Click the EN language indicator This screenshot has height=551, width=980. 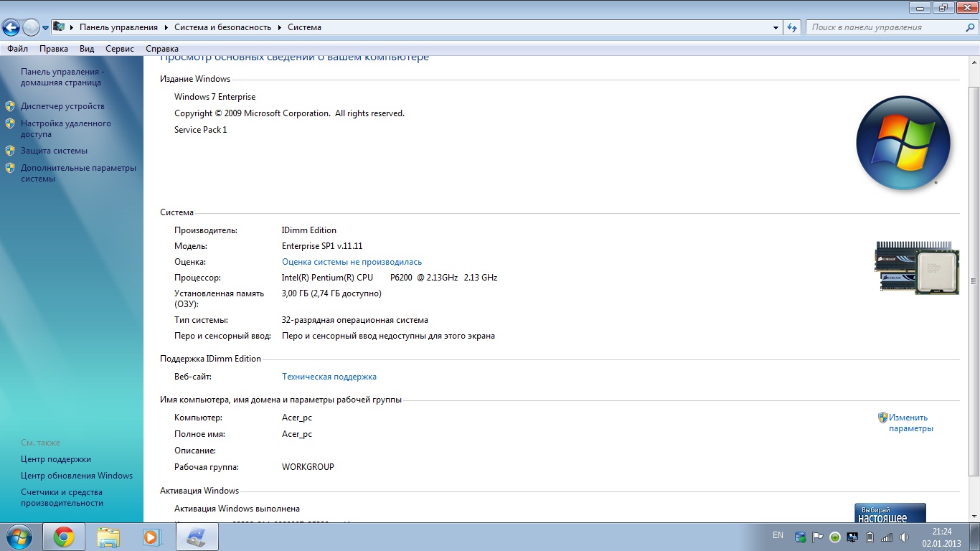[x=778, y=536]
